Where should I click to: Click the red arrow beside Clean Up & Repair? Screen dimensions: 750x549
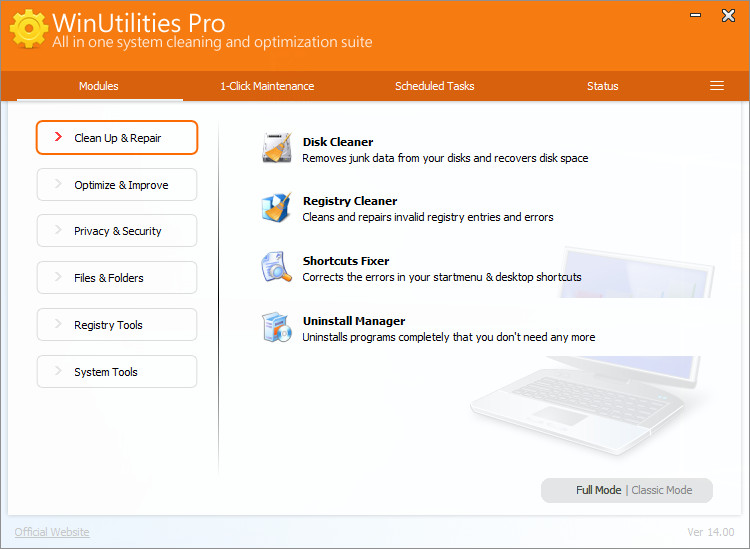[58, 137]
